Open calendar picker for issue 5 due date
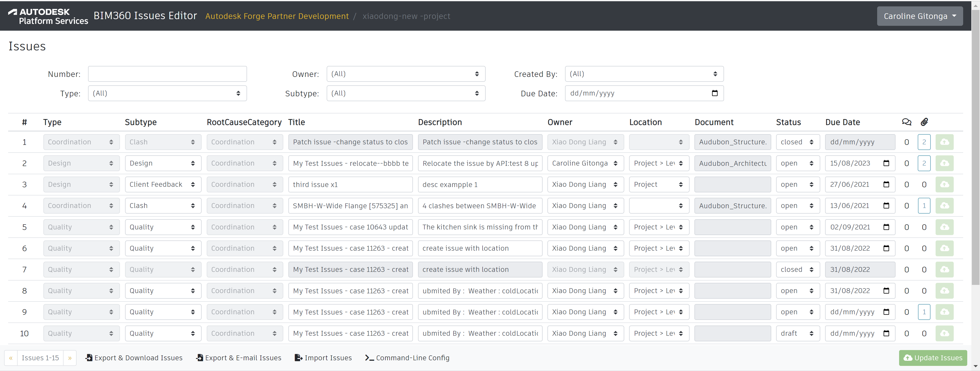 click(x=886, y=227)
